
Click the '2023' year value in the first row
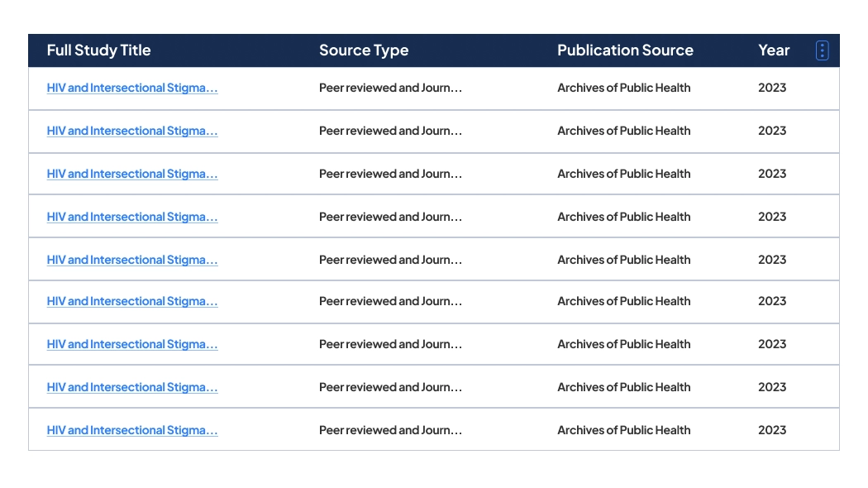click(x=771, y=88)
